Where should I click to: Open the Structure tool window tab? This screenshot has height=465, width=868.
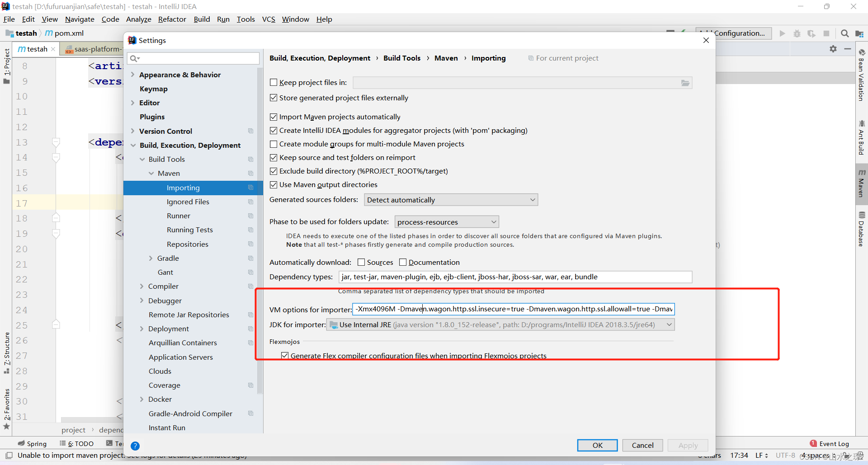(7, 352)
